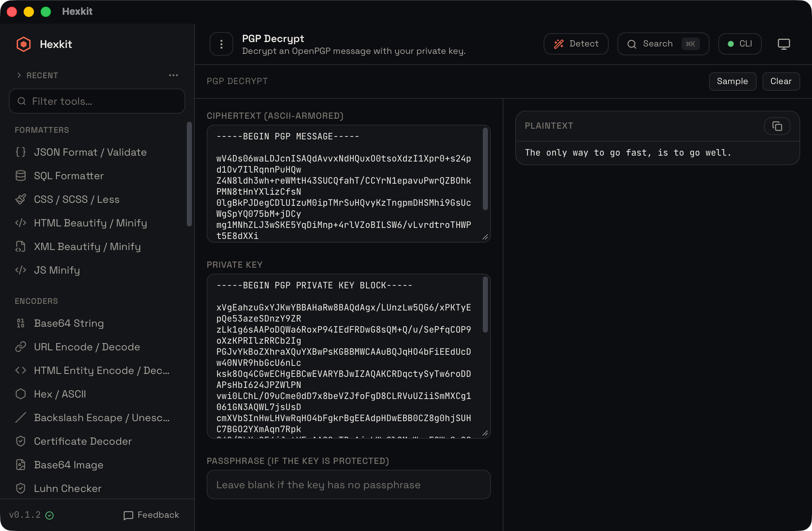Click the monitor display icon
812x531 pixels.
point(784,44)
